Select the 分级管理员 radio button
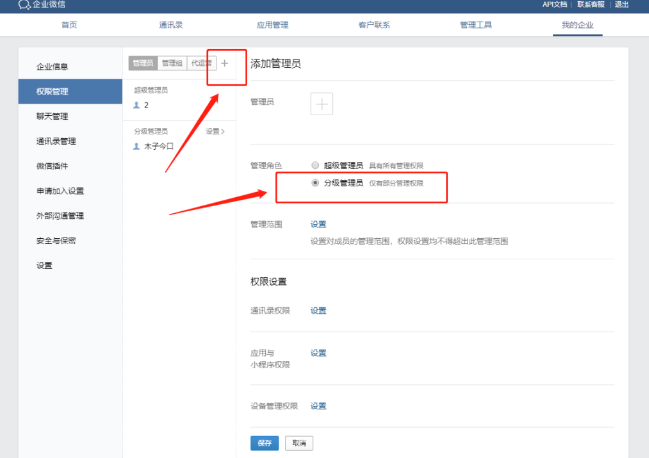The height and width of the screenshot is (458, 649). point(316,184)
